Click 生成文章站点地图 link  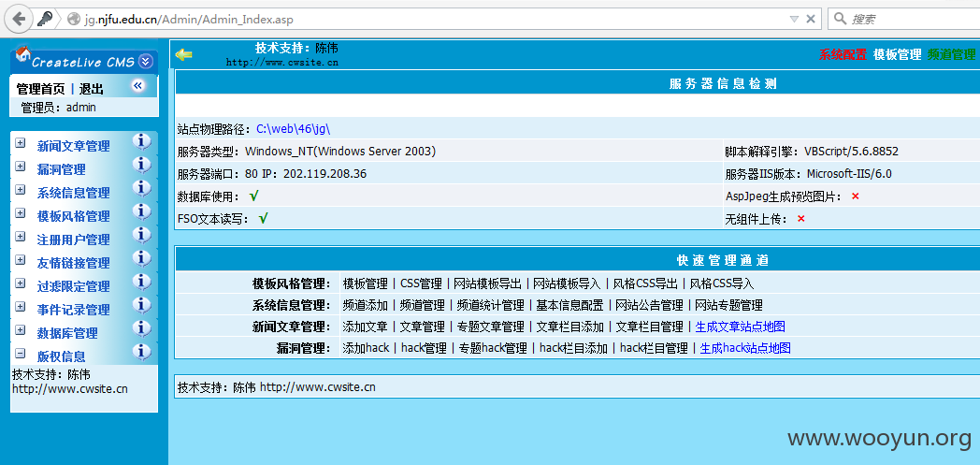[x=740, y=327]
